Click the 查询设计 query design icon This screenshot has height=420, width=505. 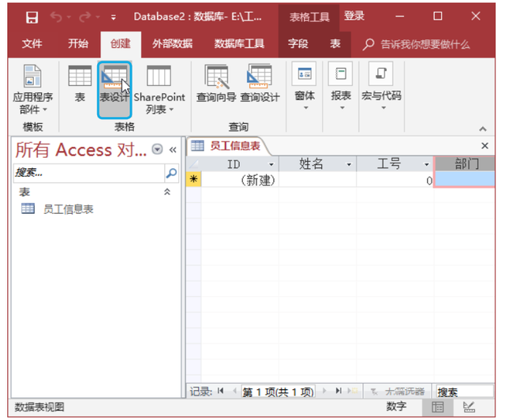(x=260, y=84)
